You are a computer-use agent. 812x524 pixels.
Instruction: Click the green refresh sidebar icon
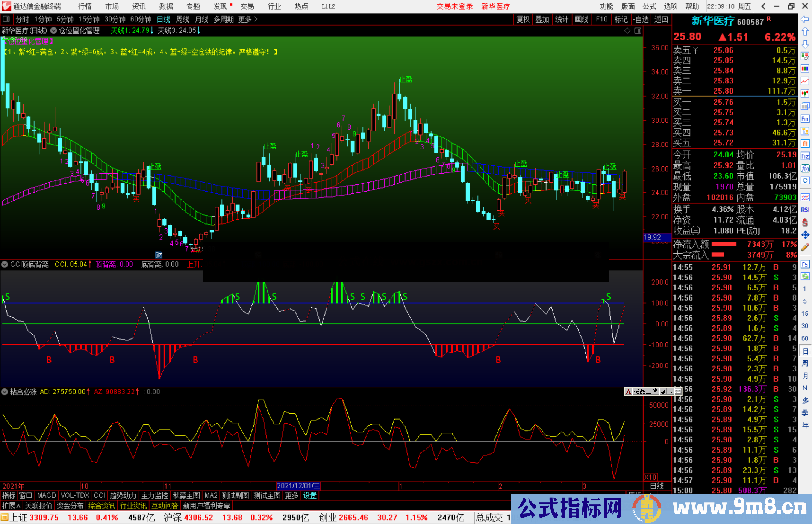(805, 276)
